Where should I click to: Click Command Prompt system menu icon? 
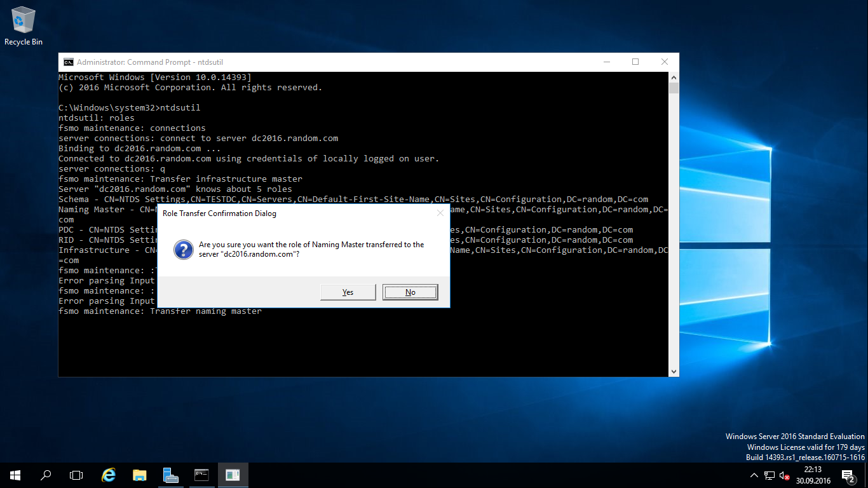click(x=68, y=62)
